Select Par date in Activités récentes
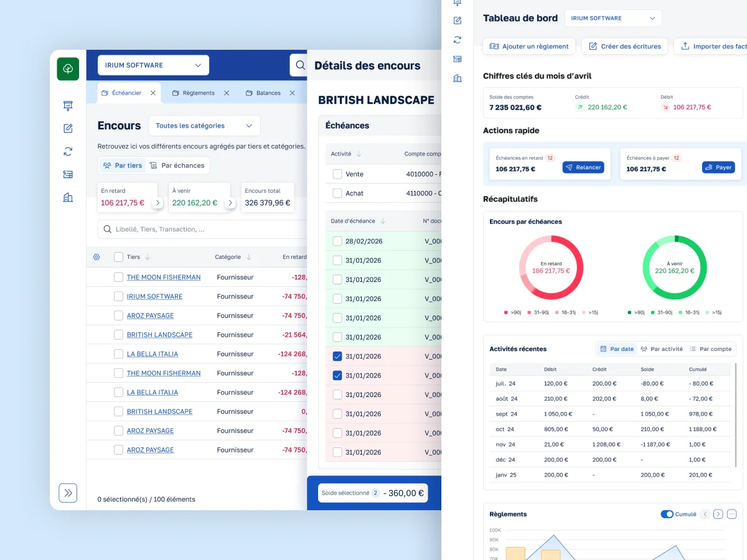This screenshot has height=560, width=747. point(616,349)
